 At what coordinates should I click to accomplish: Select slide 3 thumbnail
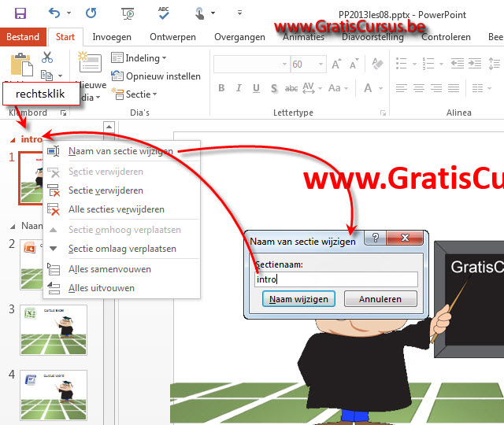pyautogui.click(x=54, y=330)
